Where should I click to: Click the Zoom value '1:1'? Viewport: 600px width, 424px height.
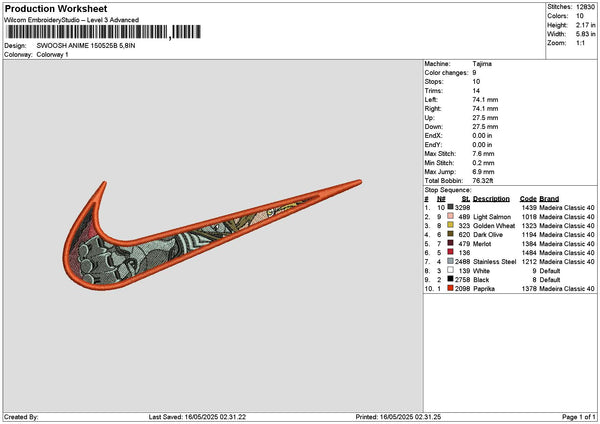coord(580,43)
